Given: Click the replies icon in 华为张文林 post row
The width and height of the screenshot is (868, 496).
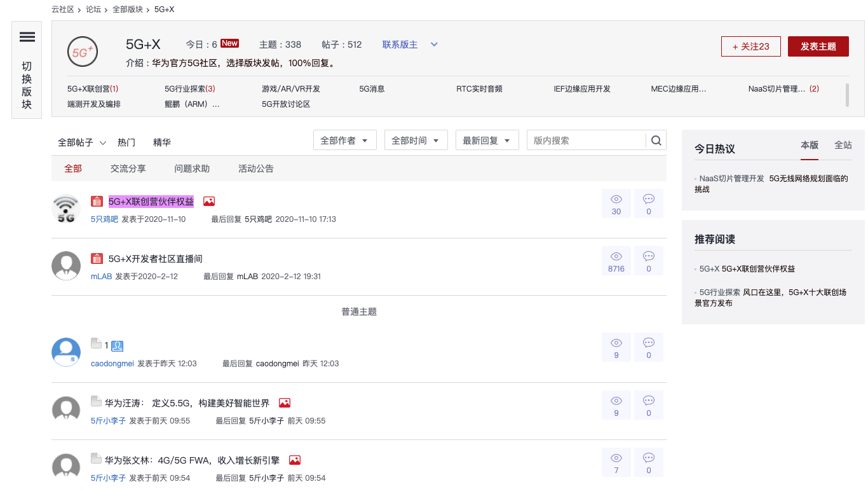Looking at the screenshot, I should 649,458.
